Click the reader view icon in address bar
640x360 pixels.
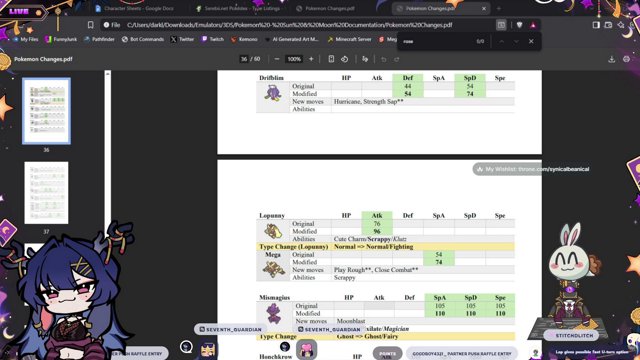click(x=501, y=25)
